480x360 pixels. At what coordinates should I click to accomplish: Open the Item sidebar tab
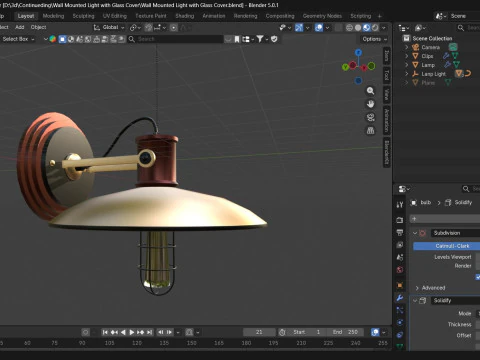[x=387, y=56]
